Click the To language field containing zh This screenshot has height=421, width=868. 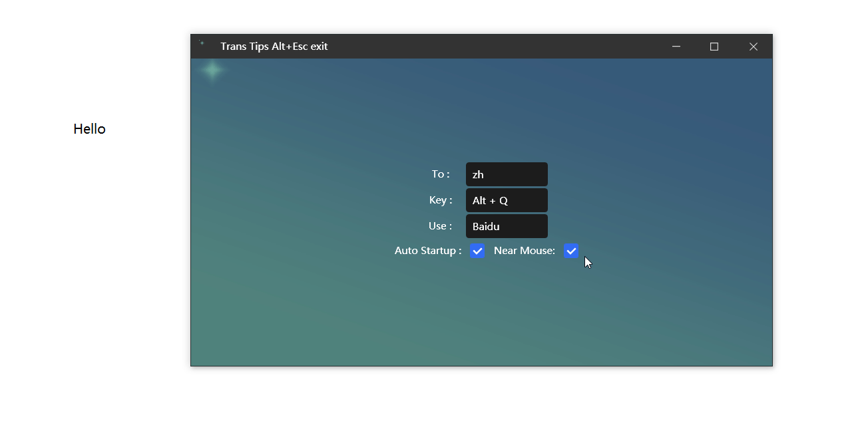pyautogui.click(x=507, y=174)
